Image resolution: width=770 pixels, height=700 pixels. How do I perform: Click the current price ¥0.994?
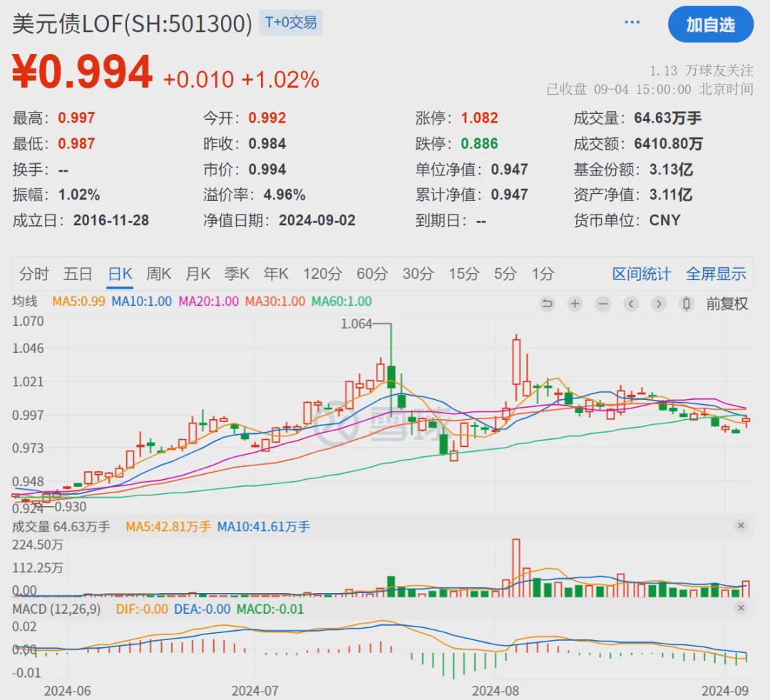coord(82,72)
